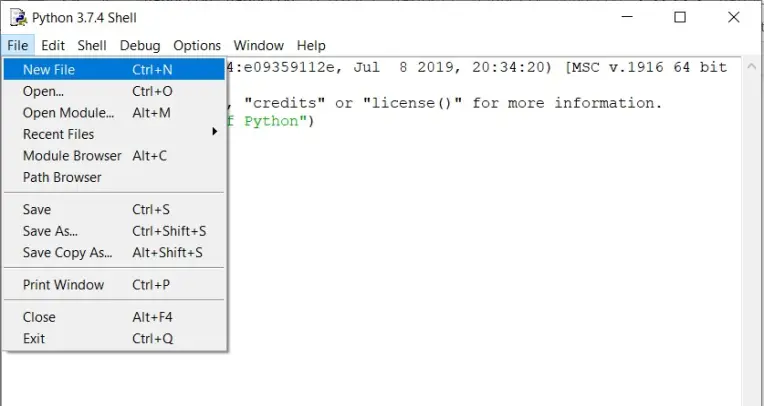Click the word "credits" in shell text
Screen dimensions: 764x406
pos(284,103)
